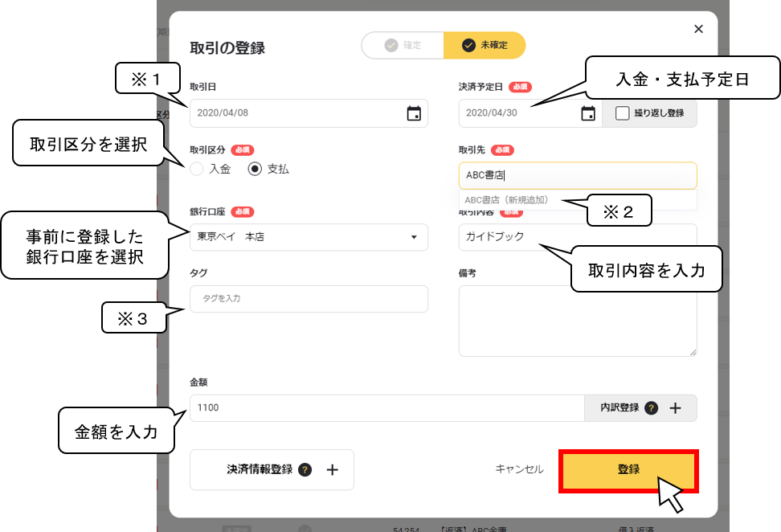Select the 未確定 status option
781x532 pixels.
485,45
